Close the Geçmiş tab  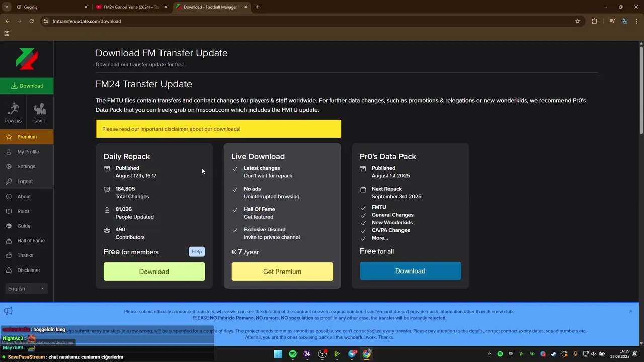pyautogui.click(x=86, y=7)
